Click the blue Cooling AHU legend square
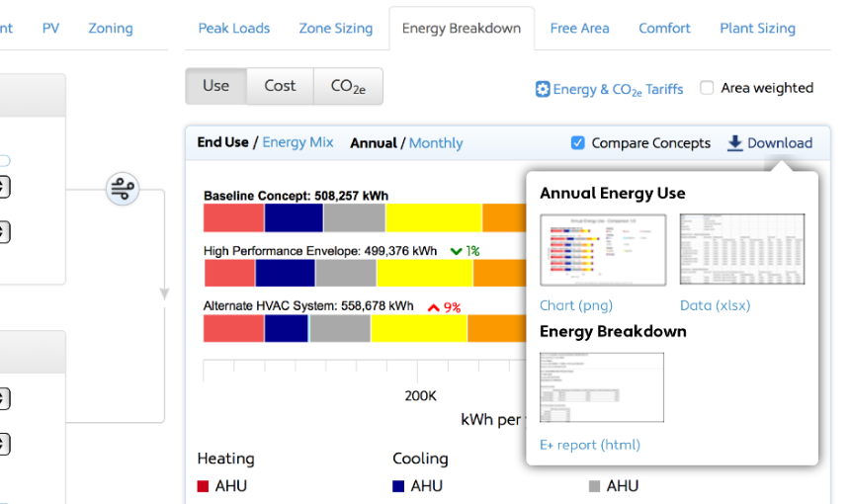The width and height of the screenshot is (850, 504). (x=398, y=486)
